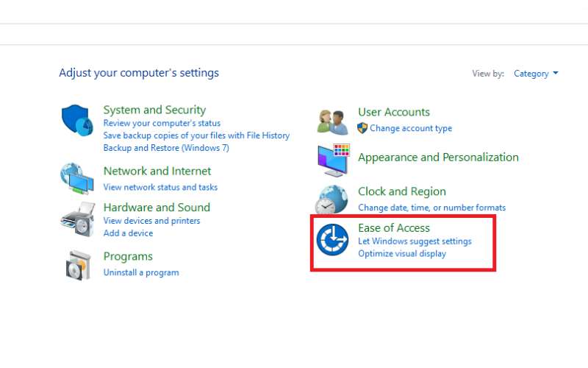Click View network status and tasks
Screen dimensions: 588x368
pos(160,187)
